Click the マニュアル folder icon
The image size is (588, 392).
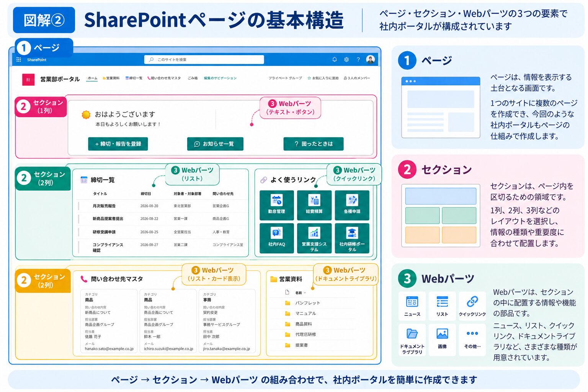tap(287, 313)
